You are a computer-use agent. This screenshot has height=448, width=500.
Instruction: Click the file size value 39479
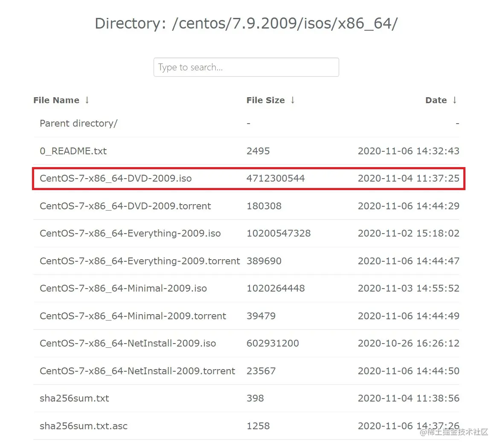[261, 316]
